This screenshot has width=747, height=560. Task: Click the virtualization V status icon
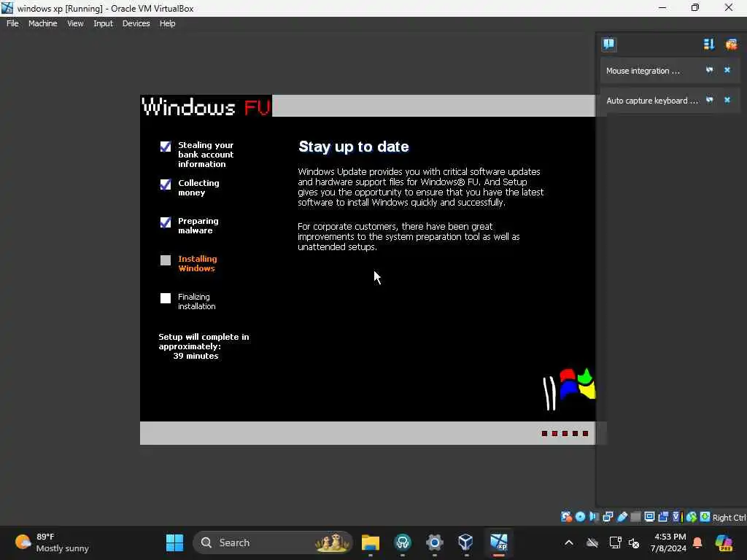coord(677,517)
